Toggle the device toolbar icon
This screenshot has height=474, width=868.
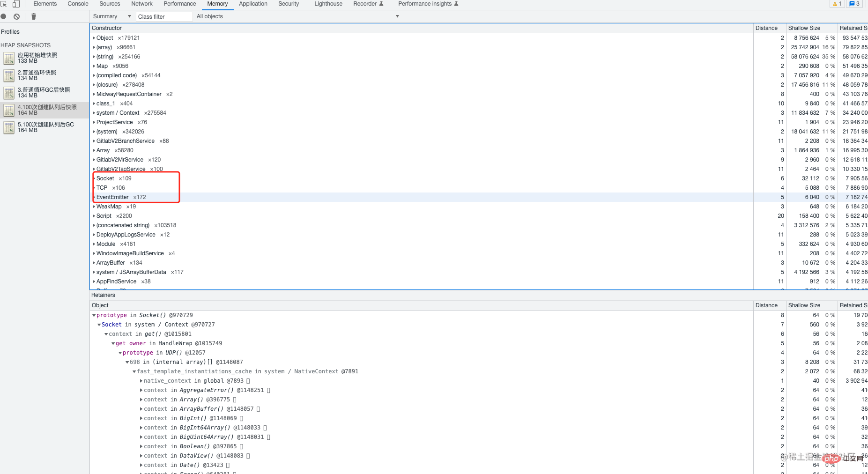point(16,4)
